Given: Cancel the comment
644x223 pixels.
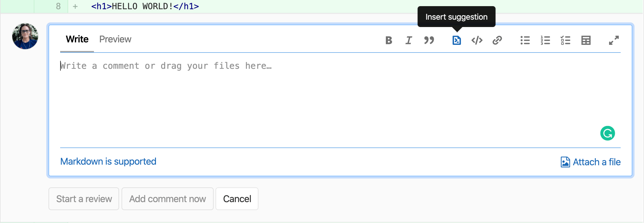Looking at the screenshot, I should [237, 199].
